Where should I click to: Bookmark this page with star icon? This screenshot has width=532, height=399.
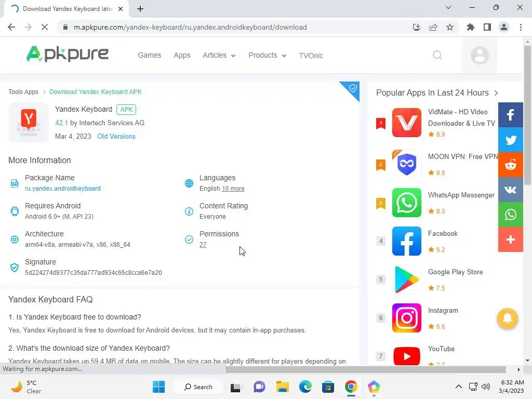click(x=450, y=27)
